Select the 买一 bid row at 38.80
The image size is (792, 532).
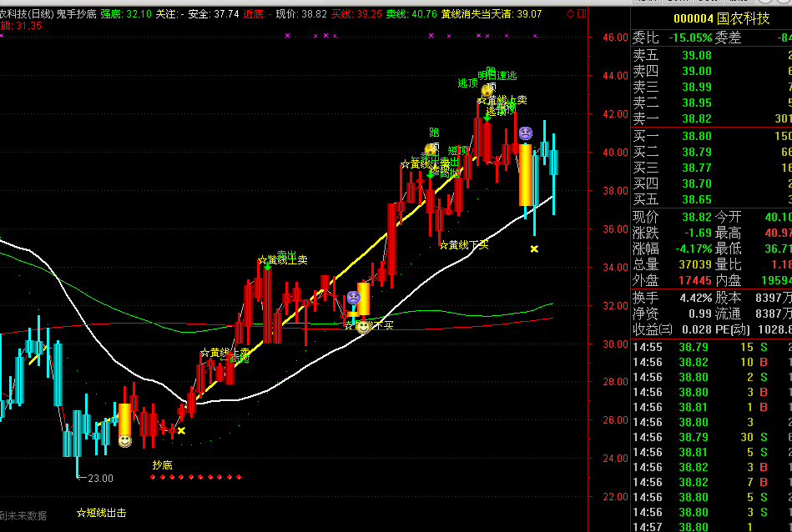(x=709, y=136)
